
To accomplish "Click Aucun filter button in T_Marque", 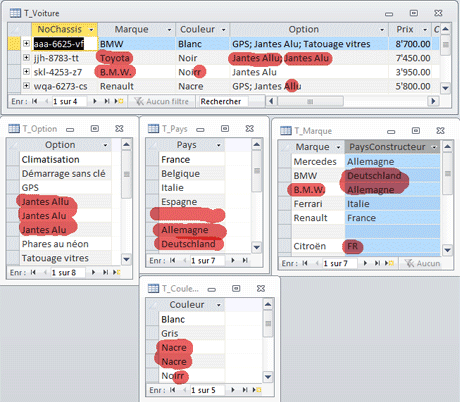I will [x=423, y=263].
